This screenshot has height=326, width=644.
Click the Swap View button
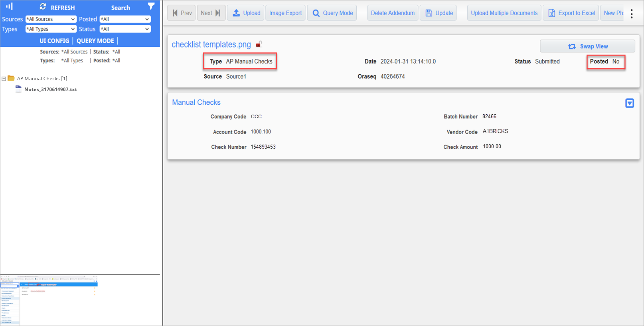tap(587, 46)
